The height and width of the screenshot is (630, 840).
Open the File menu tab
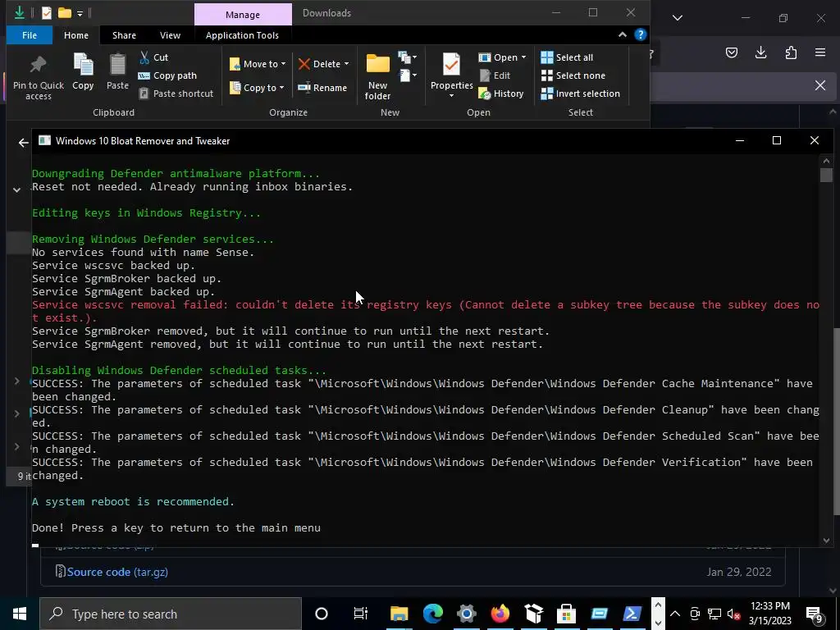[30, 34]
